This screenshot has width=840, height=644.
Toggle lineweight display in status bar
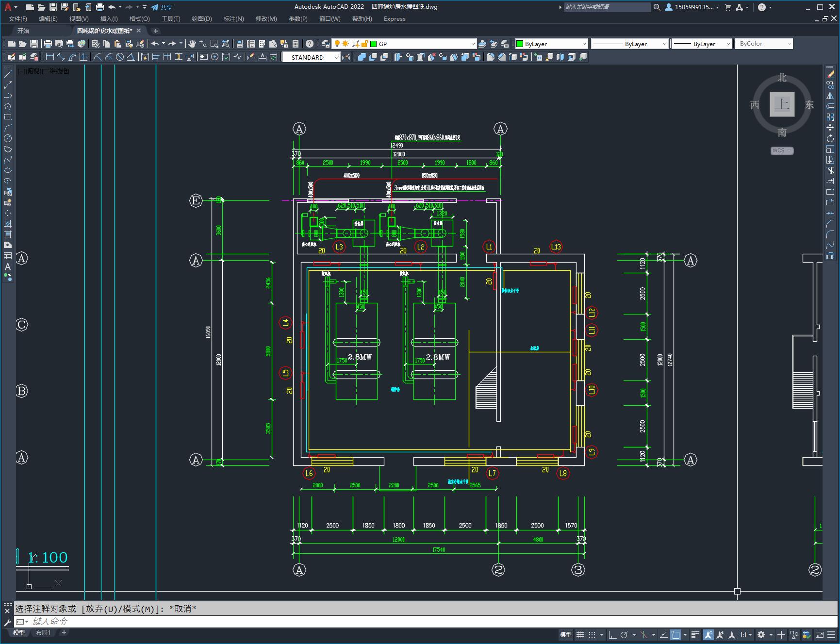coord(695,634)
